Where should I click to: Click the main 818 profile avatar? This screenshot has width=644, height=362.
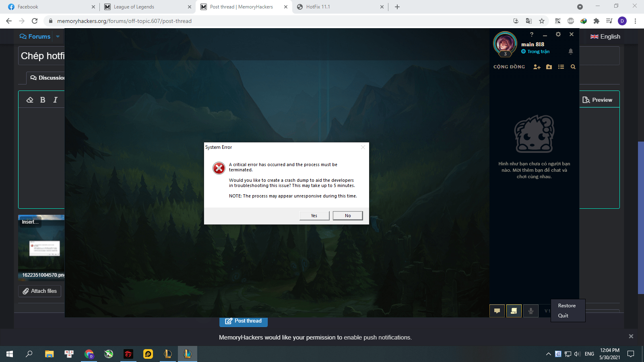[x=505, y=44]
